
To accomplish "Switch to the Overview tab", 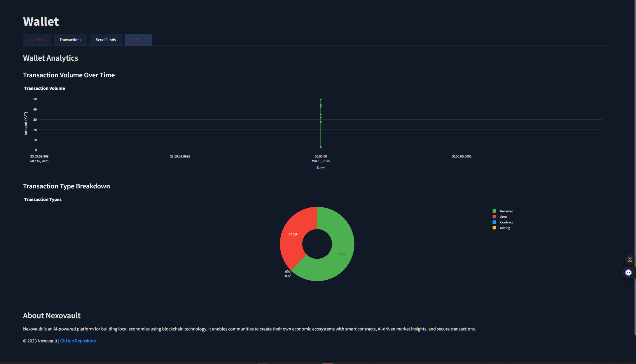I will coord(37,40).
